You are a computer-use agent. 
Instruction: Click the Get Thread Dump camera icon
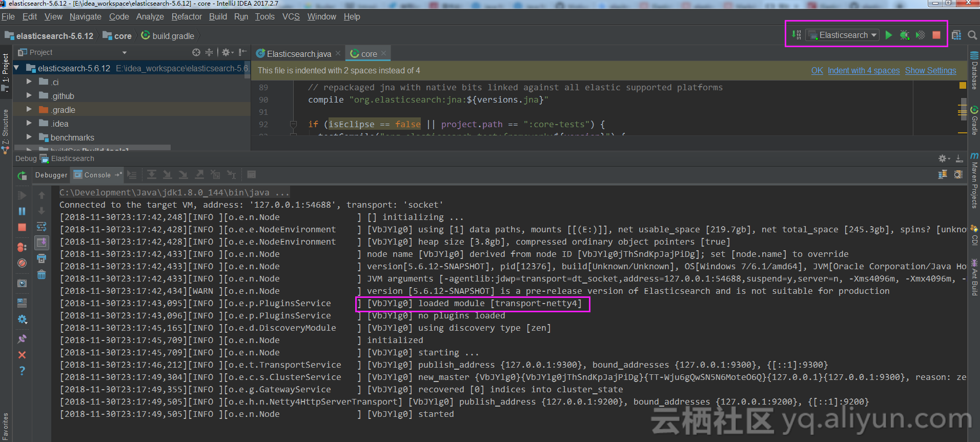22,283
